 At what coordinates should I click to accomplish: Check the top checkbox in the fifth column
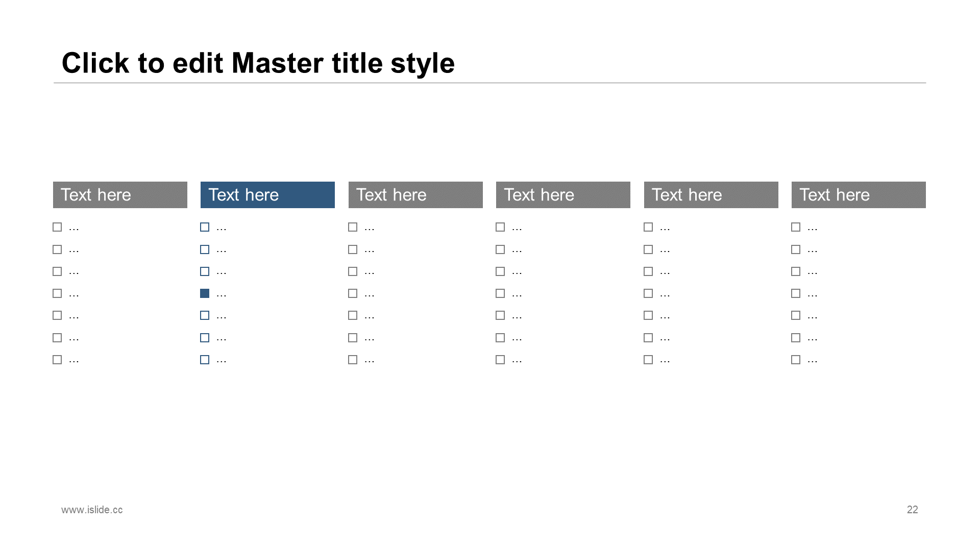click(x=648, y=227)
